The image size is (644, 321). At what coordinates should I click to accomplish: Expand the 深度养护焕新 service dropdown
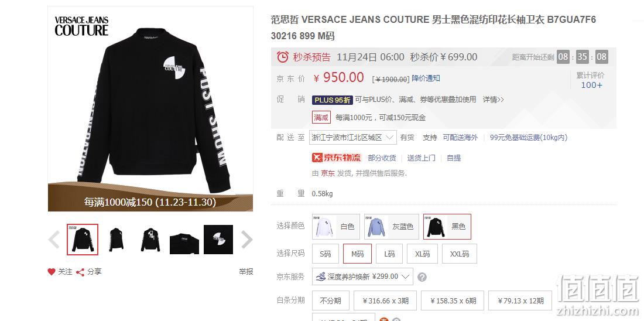pyautogui.click(x=362, y=276)
